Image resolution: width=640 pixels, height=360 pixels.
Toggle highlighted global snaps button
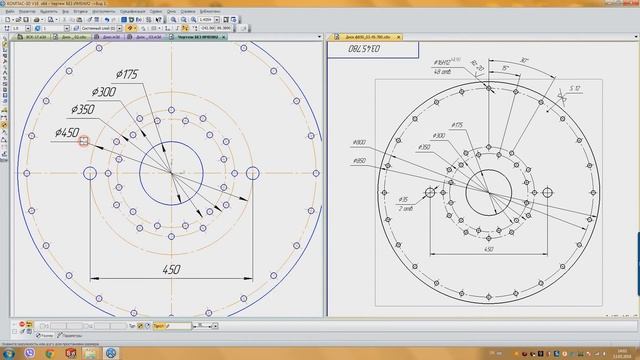click(x=131, y=29)
